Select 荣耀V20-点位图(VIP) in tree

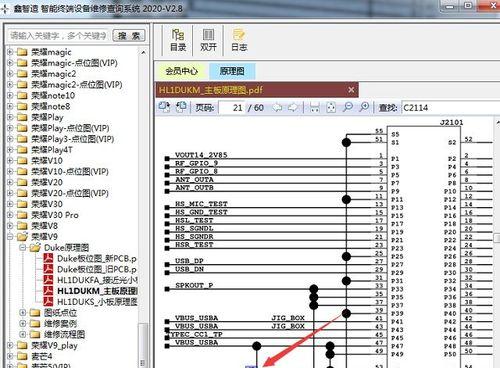point(70,193)
